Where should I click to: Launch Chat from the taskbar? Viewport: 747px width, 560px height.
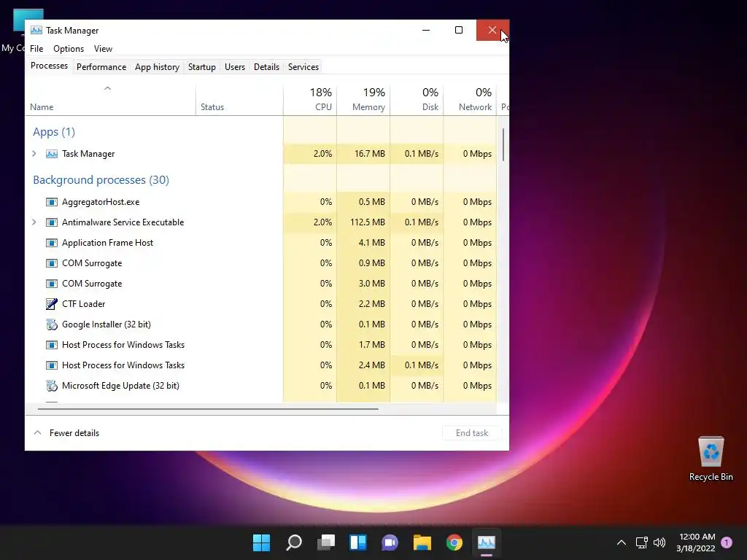pyautogui.click(x=390, y=542)
